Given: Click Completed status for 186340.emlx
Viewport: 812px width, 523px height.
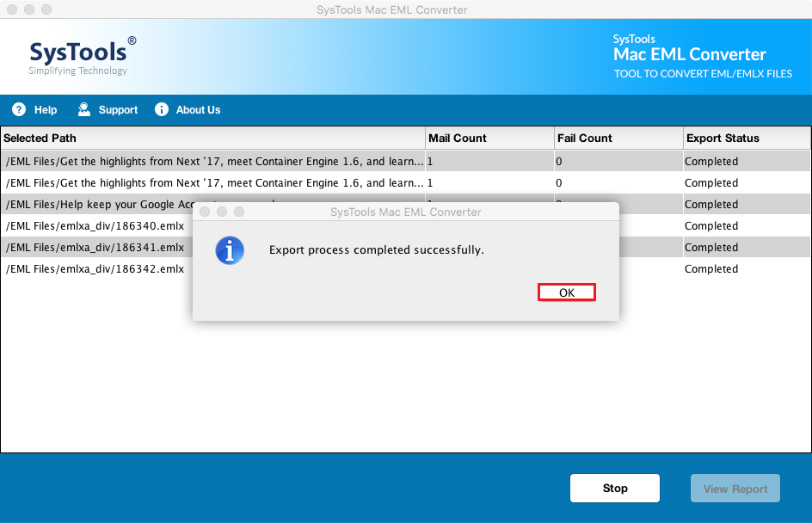Looking at the screenshot, I should tap(711, 225).
